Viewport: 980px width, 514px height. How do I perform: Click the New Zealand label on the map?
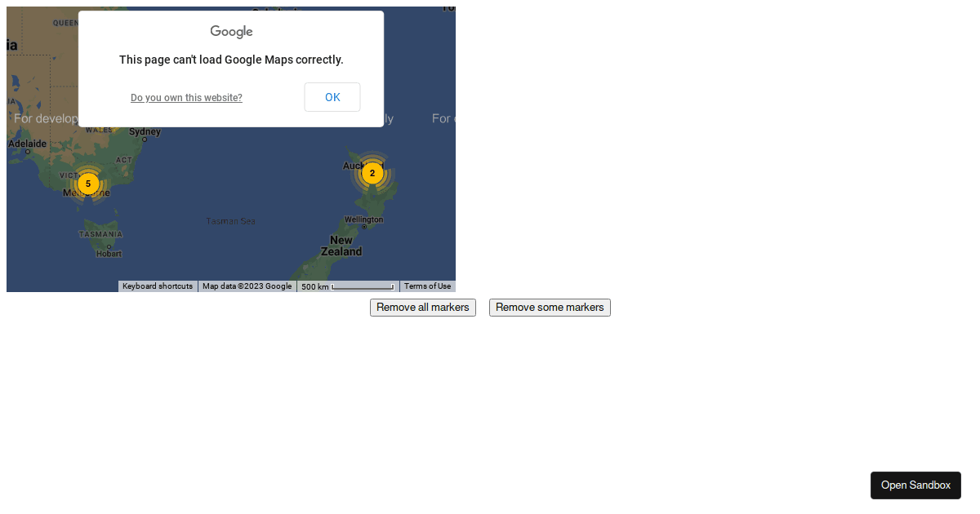click(x=341, y=246)
